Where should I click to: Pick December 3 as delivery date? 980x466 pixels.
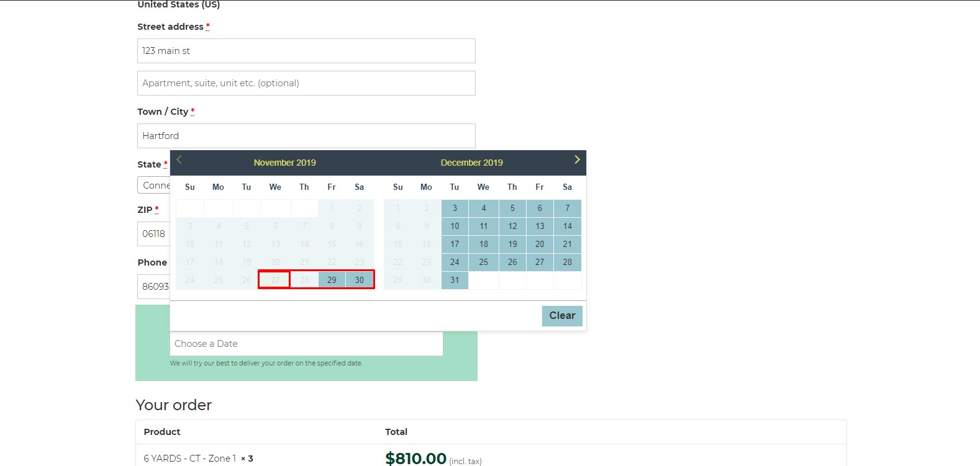(455, 208)
